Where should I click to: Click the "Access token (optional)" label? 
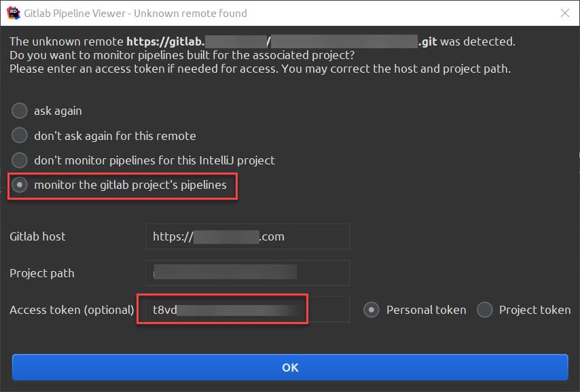coord(72,310)
